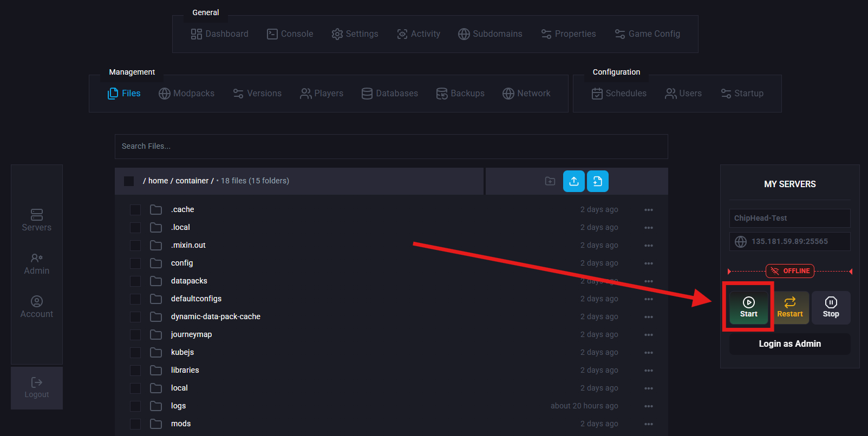Open the options menu for logs

coord(649,406)
